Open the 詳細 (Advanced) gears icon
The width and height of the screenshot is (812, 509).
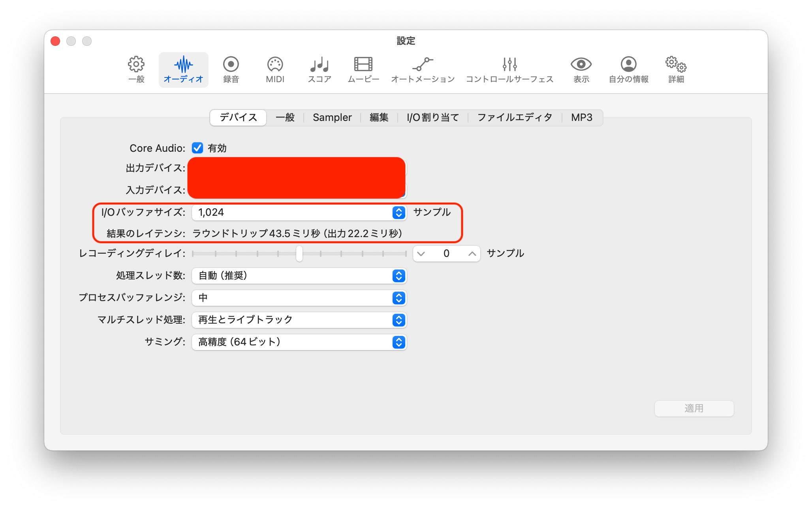click(676, 65)
